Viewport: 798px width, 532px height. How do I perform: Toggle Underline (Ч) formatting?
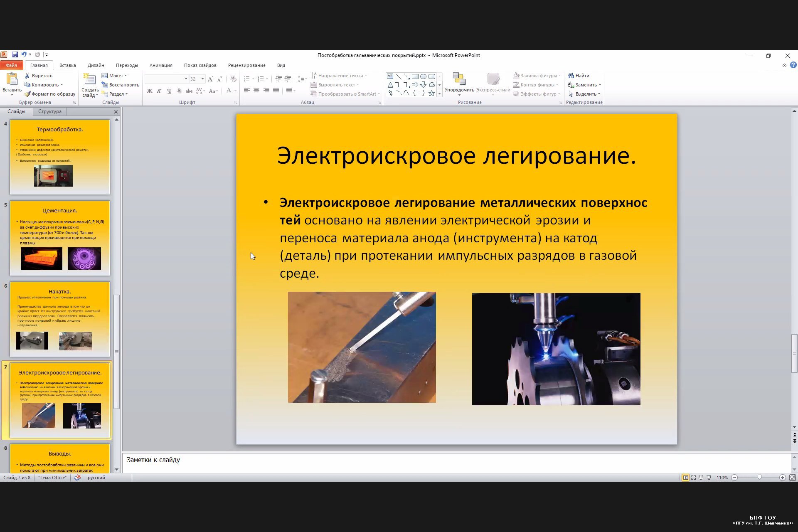[x=169, y=91]
